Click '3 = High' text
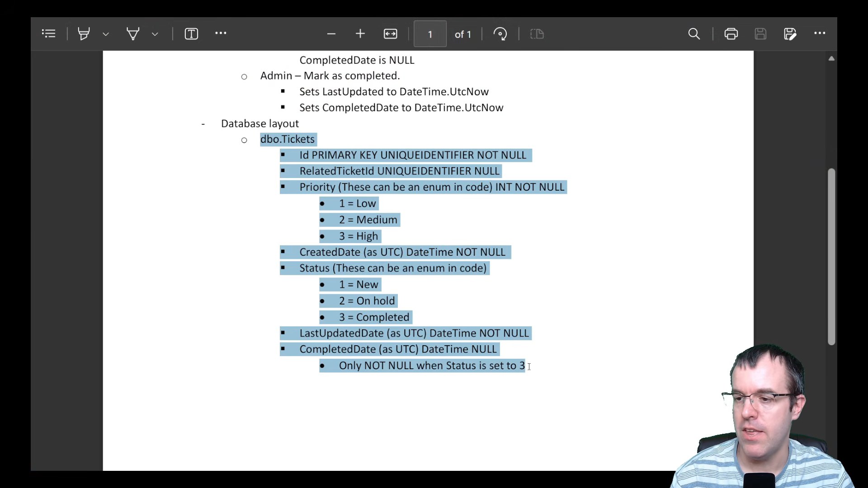 (x=359, y=236)
